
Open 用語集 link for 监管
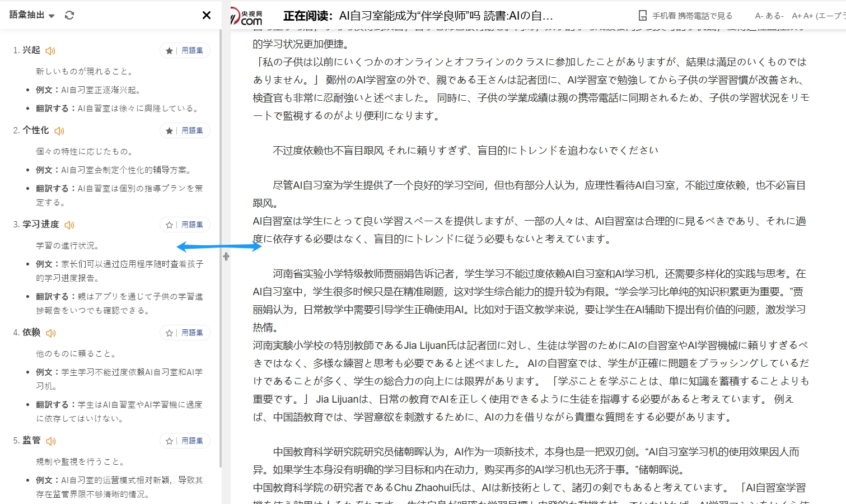click(x=192, y=441)
